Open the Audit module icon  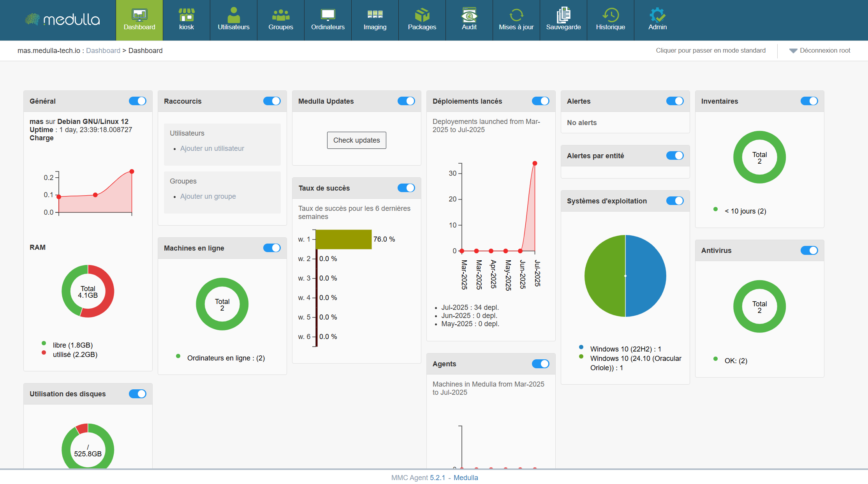click(469, 20)
